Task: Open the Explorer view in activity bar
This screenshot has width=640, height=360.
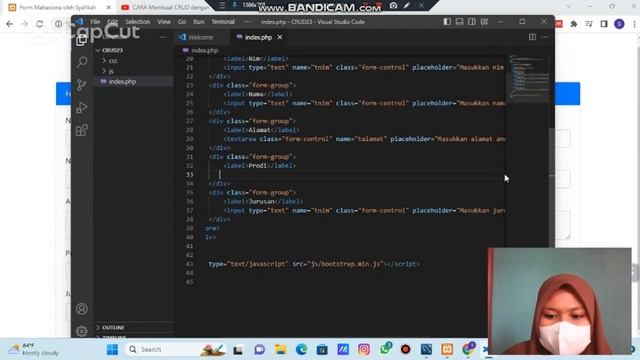Action: 82,40
